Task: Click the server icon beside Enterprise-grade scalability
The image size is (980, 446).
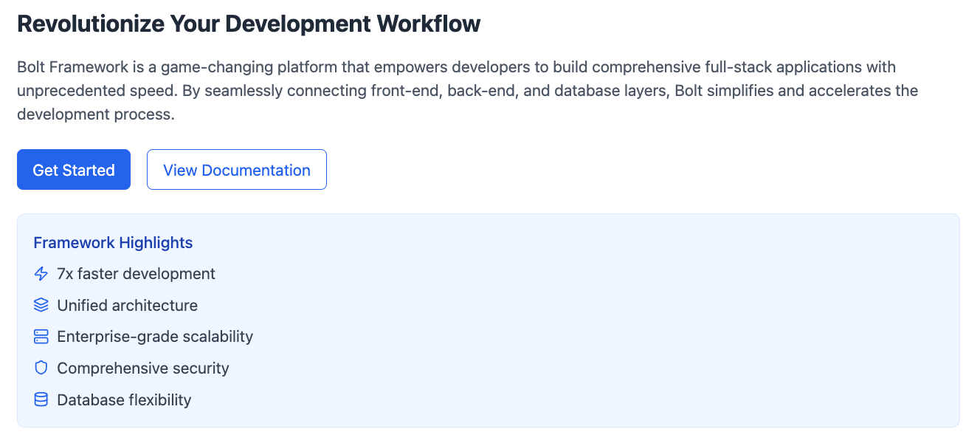Action: pyautogui.click(x=41, y=337)
